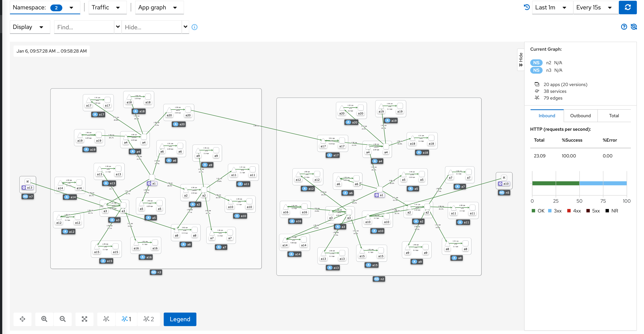644x334 pixels.
Task: Click the a9 app badge in n2 namespace
Action: point(417,261)
